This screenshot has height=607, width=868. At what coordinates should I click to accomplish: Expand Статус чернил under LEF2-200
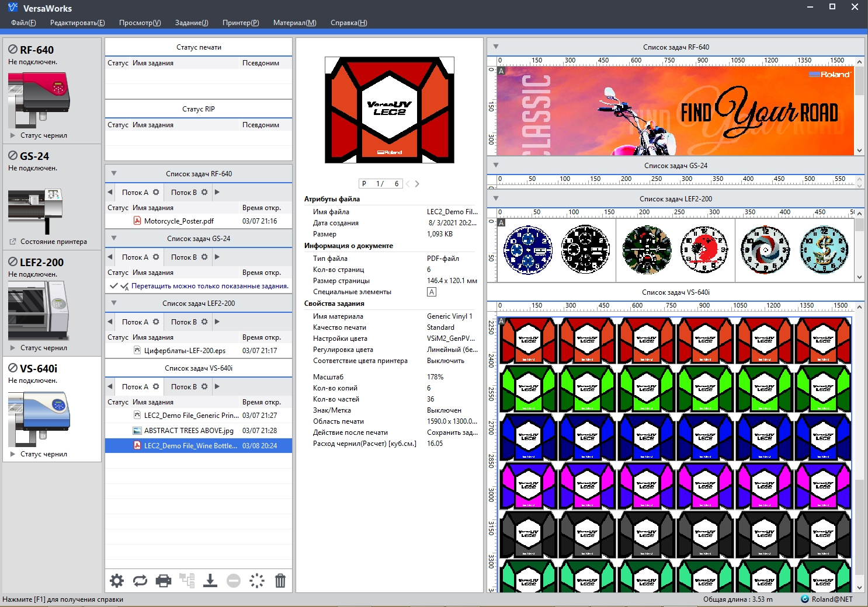[x=13, y=348]
